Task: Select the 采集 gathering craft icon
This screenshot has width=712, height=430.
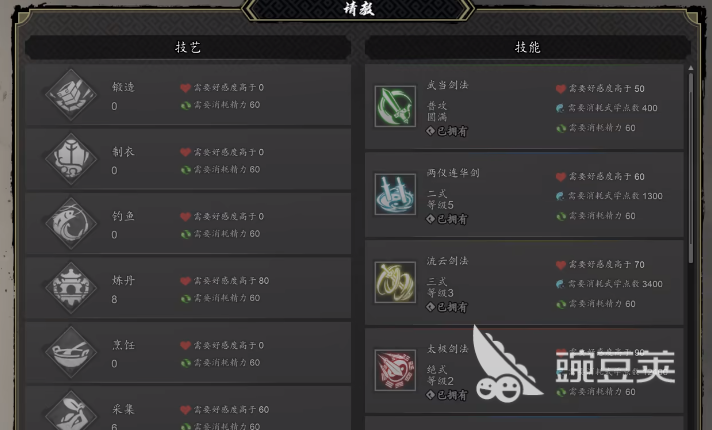Action: coord(71,412)
